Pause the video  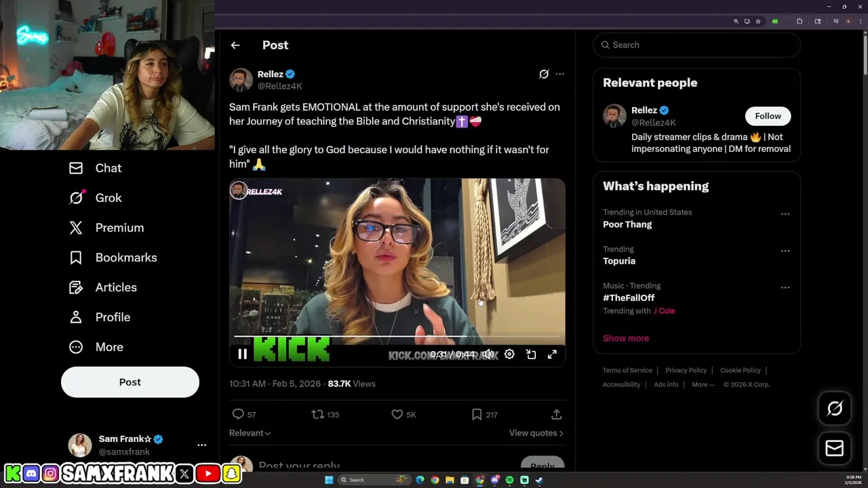(x=243, y=354)
